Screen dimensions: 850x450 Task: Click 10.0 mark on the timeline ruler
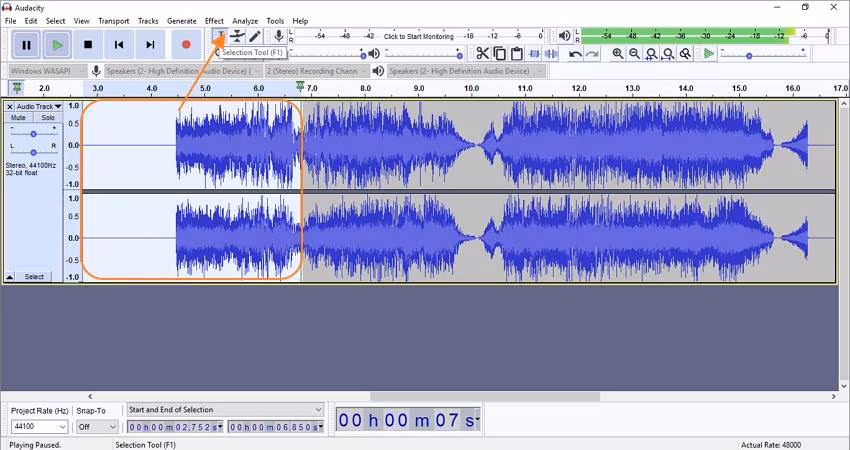(471, 88)
